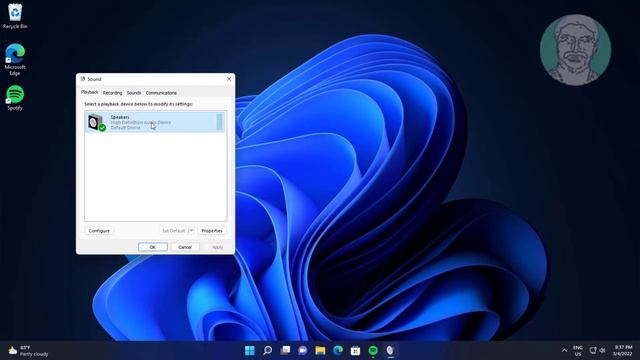
Task: Open the Windows Start menu
Action: pos(250,350)
